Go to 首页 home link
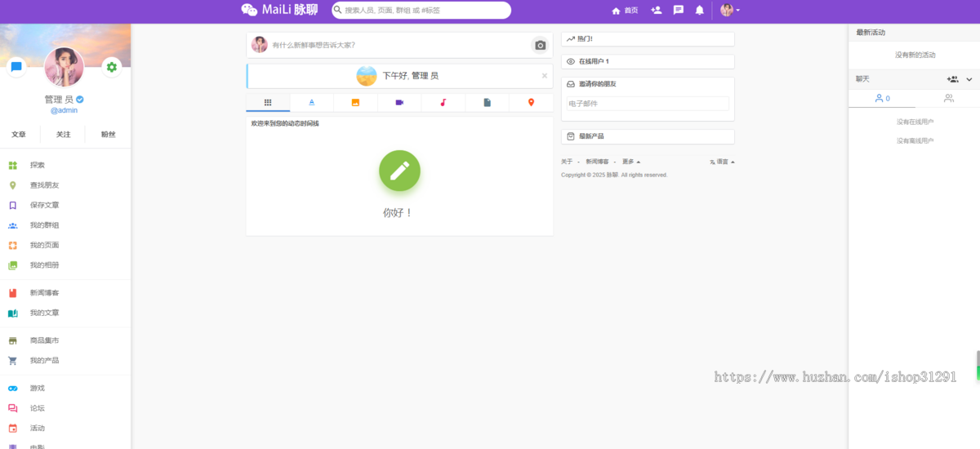980x449 pixels. point(625,11)
